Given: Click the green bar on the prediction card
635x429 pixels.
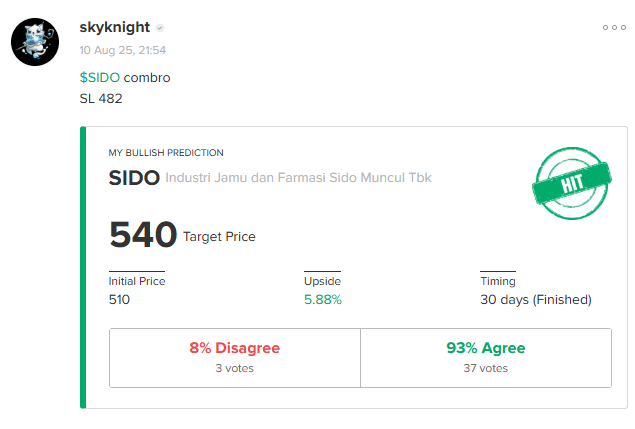Looking at the screenshot, I should (x=83, y=267).
